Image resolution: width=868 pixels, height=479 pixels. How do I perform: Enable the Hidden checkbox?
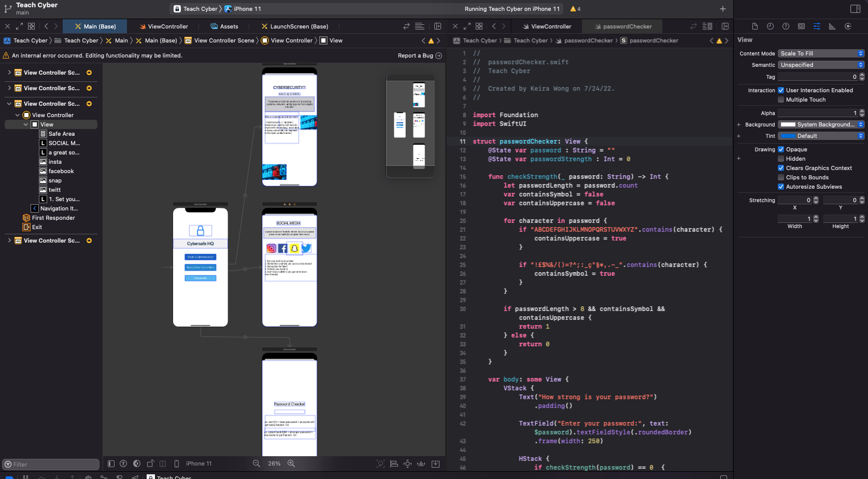click(x=781, y=159)
